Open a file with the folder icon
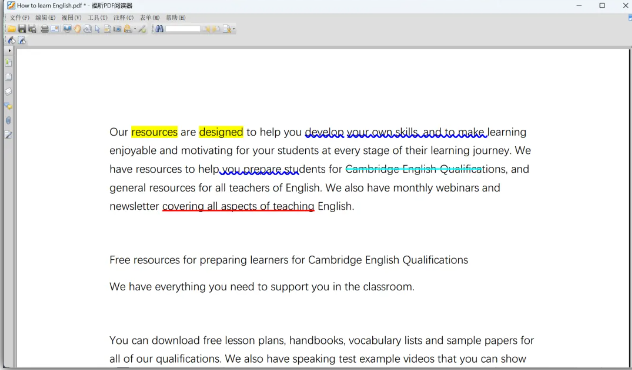This screenshot has width=632, height=370. pyautogui.click(x=12, y=29)
